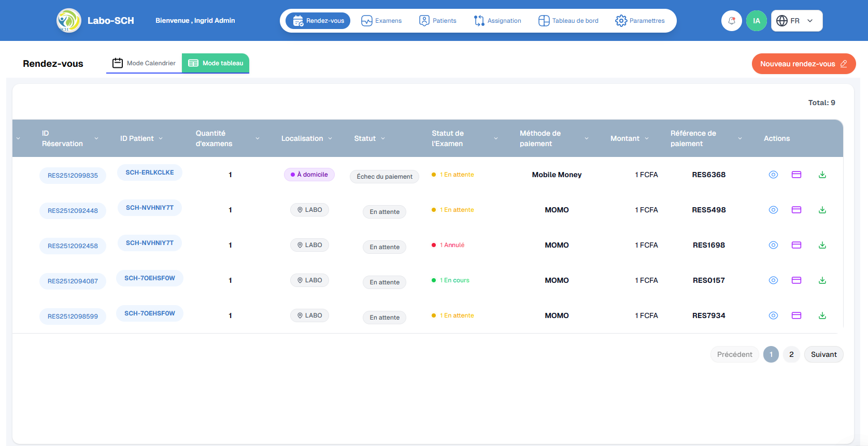Screen dimensions: 868x446
Task: Click eye icon for RES2512098599 row
Action: 773,315
